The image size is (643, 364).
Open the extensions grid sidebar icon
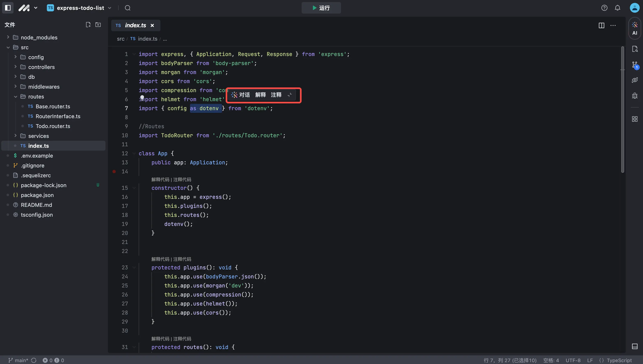[635, 119]
